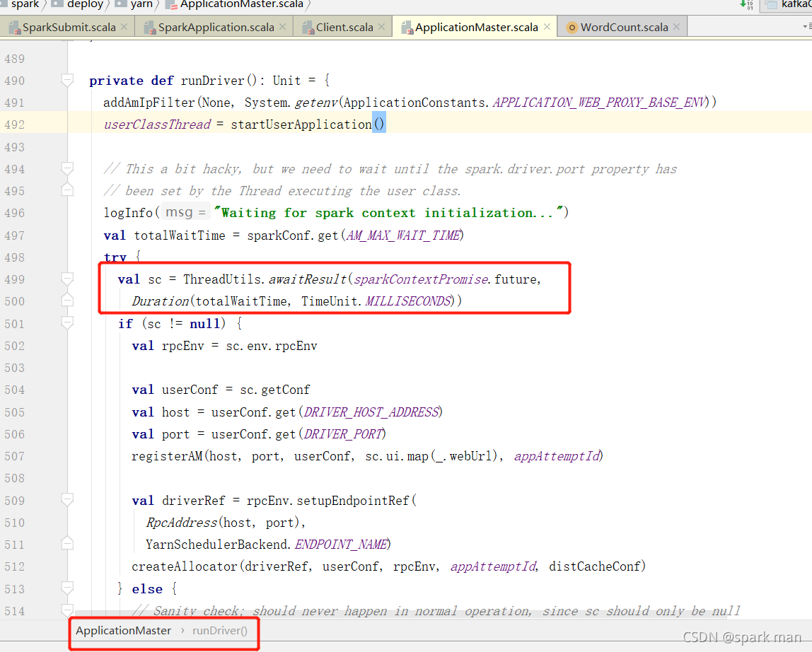
Task: Fold the comment at line 514
Action: click(x=66, y=610)
